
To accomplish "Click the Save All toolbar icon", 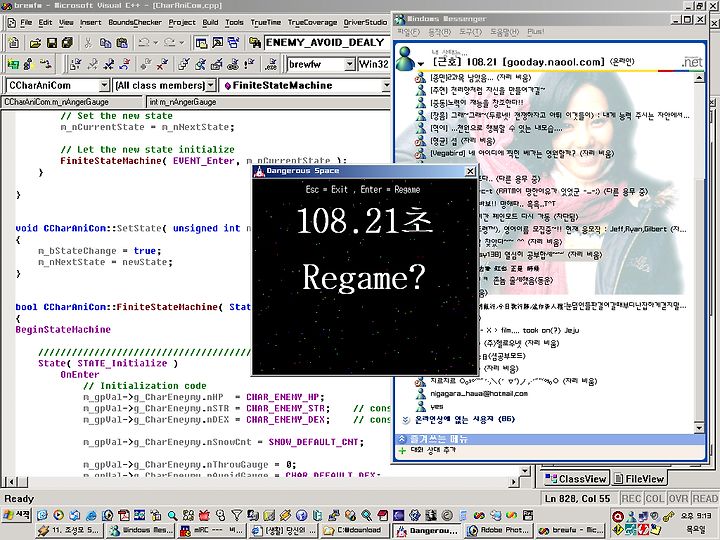I will 68,43.
